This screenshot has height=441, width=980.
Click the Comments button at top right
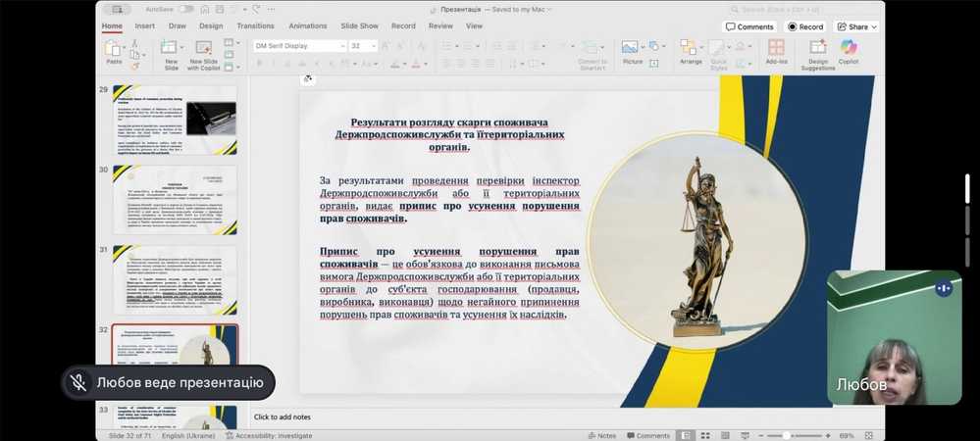tap(749, 26)
